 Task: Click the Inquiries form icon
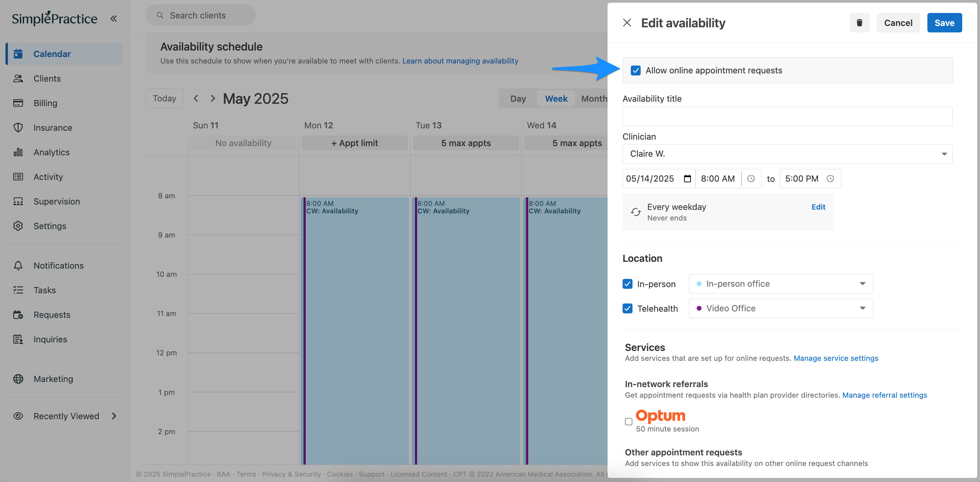[x=18, y=339]
